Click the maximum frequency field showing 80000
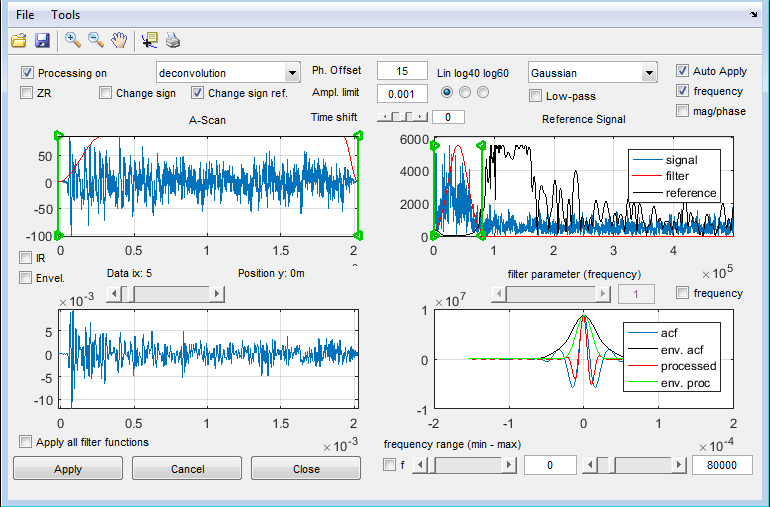 tap(722, 465)
